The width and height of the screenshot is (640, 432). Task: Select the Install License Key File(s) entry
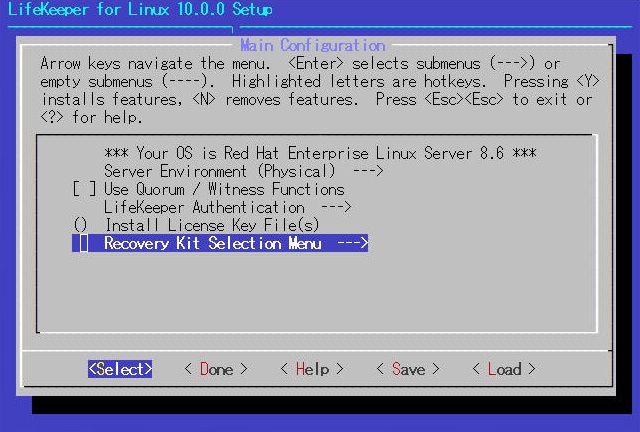pos(212,225)
